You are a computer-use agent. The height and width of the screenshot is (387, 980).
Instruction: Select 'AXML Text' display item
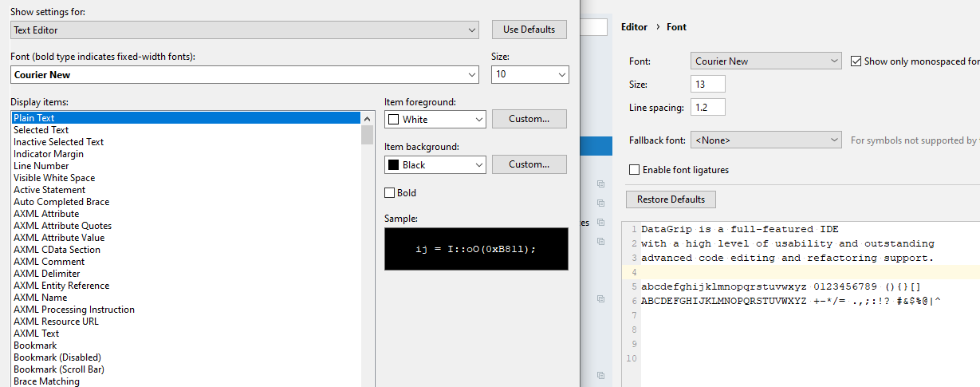(x=186, y=334)
